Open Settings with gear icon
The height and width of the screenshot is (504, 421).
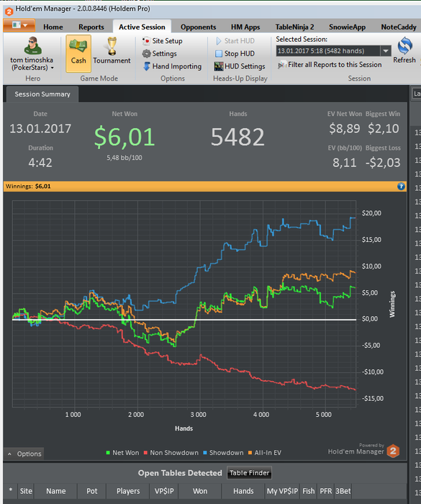click(160, 53)
